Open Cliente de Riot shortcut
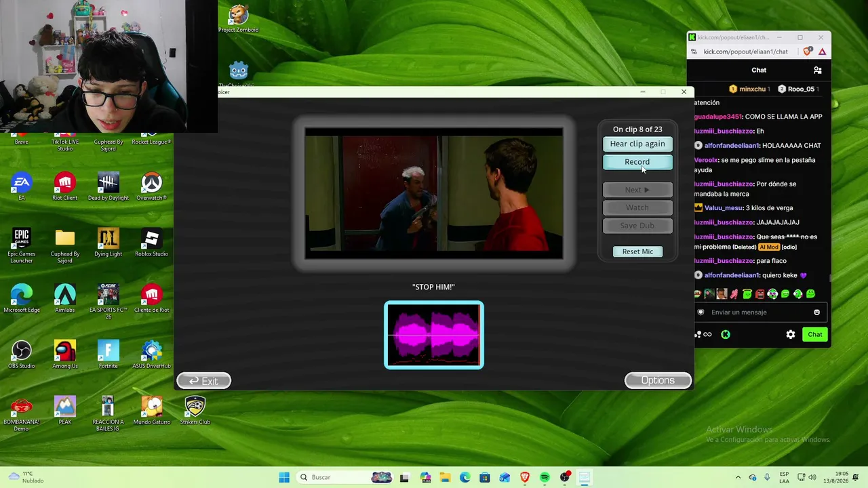868x488 pixels. pyautogui.click(x=151, y=298)
